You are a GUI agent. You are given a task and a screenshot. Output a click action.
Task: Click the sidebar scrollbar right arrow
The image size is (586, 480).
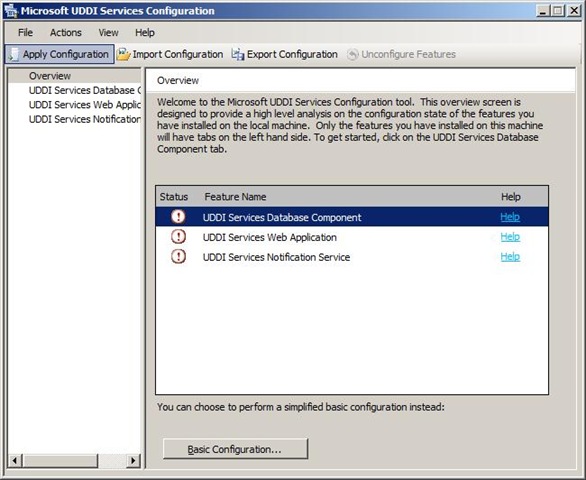[133, 461]
